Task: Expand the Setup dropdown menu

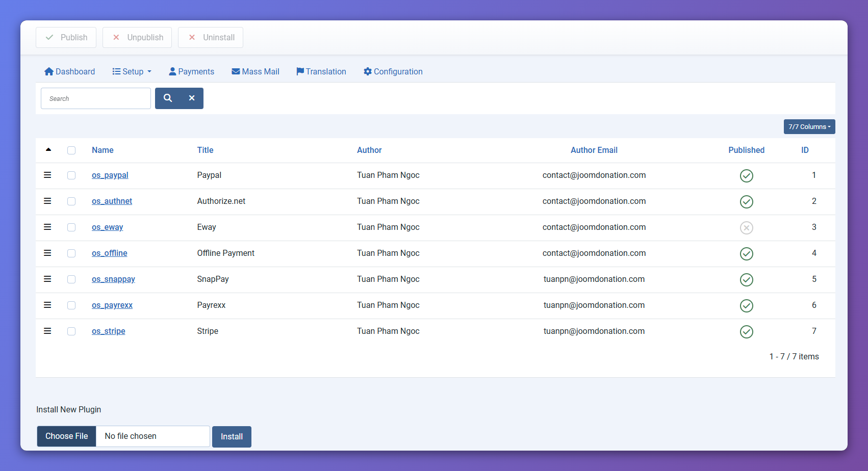Action: click(132, 72)
